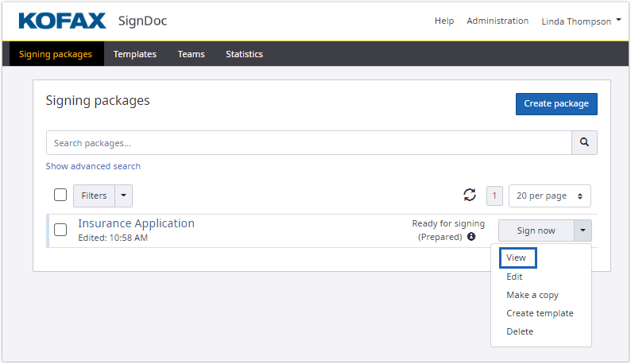Choose Create template from the menu

pos(539,313)
